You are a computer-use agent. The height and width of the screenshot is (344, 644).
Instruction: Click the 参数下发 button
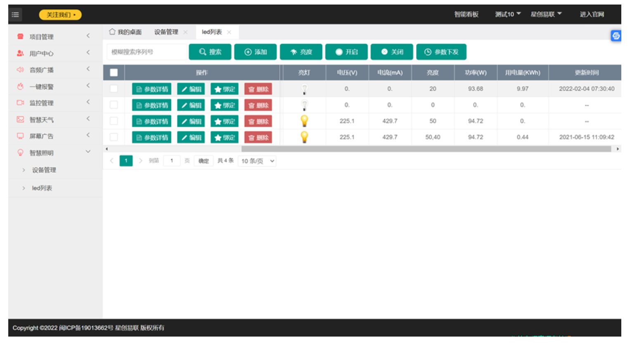[441, 52]
